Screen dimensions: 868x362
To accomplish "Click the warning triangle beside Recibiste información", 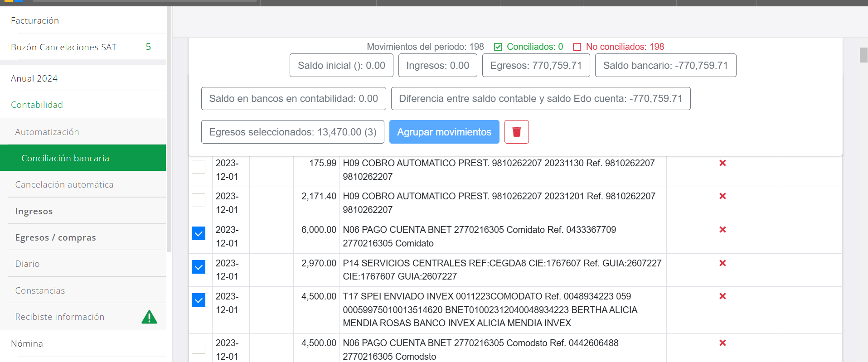I will click(x=149, y=317).
